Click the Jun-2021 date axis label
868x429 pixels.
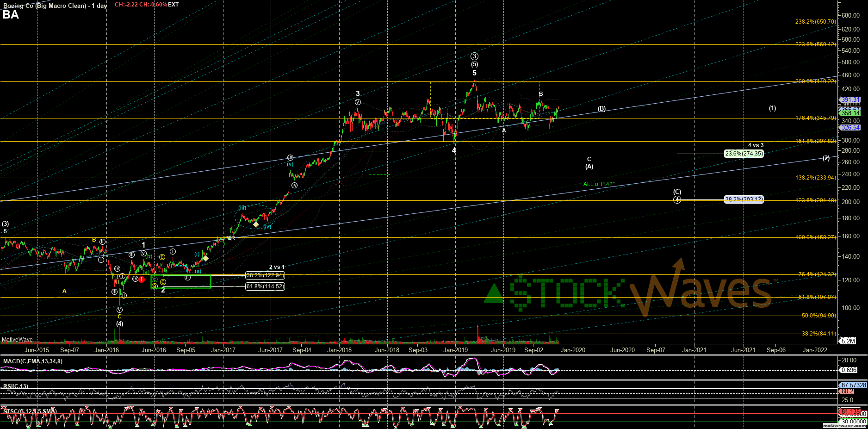(x=742, y=350)
